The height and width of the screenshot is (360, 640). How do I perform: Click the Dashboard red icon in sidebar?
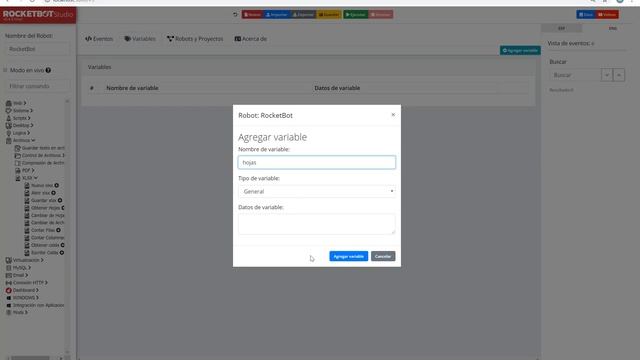[9, 290]
